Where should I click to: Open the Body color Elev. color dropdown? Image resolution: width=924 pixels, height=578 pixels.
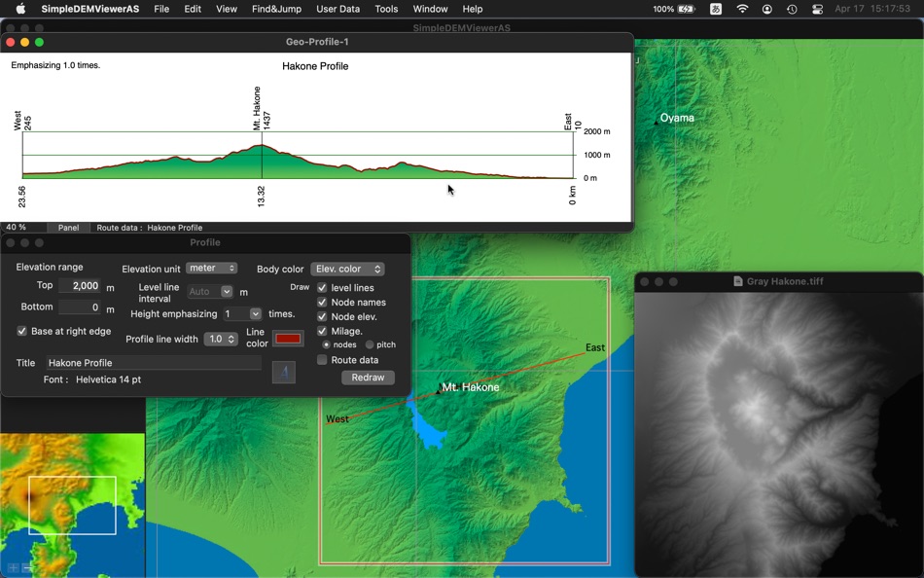click(x=347, y=269)
